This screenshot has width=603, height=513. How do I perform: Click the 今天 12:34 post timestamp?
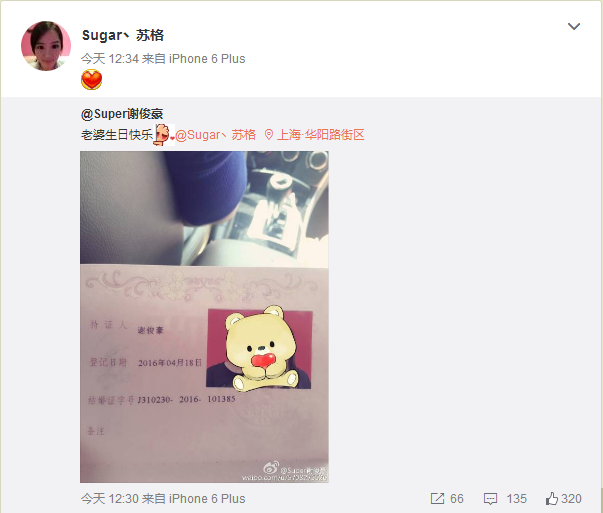click(x=110, y=59)
